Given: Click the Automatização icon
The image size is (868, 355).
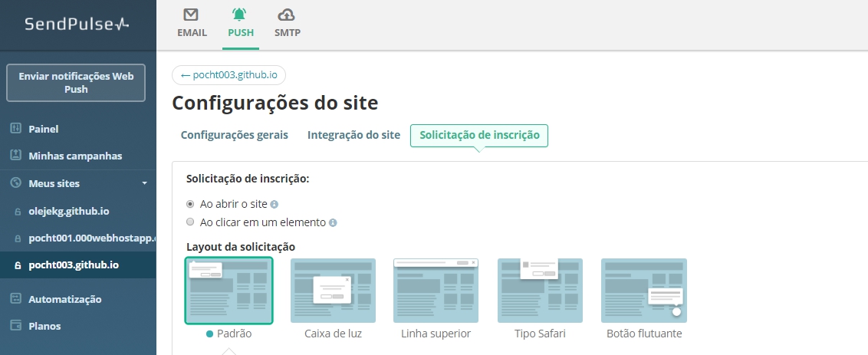Looking at the screenshot, I should (15, 298).
